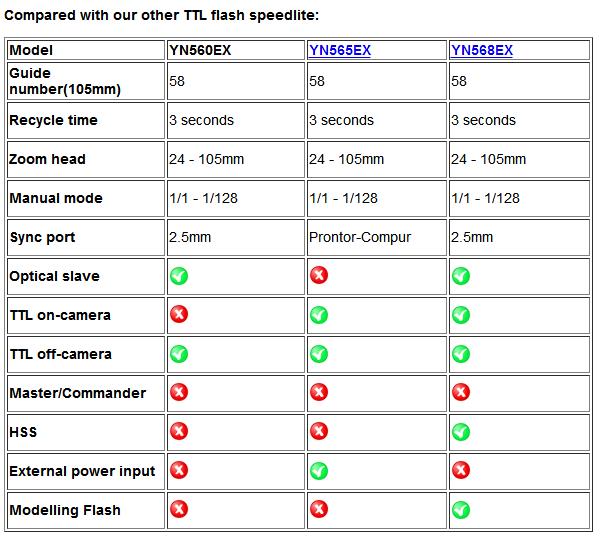
Task: Click YN560EX Optical slave green check icon
Action: click(x=179, y=276)
